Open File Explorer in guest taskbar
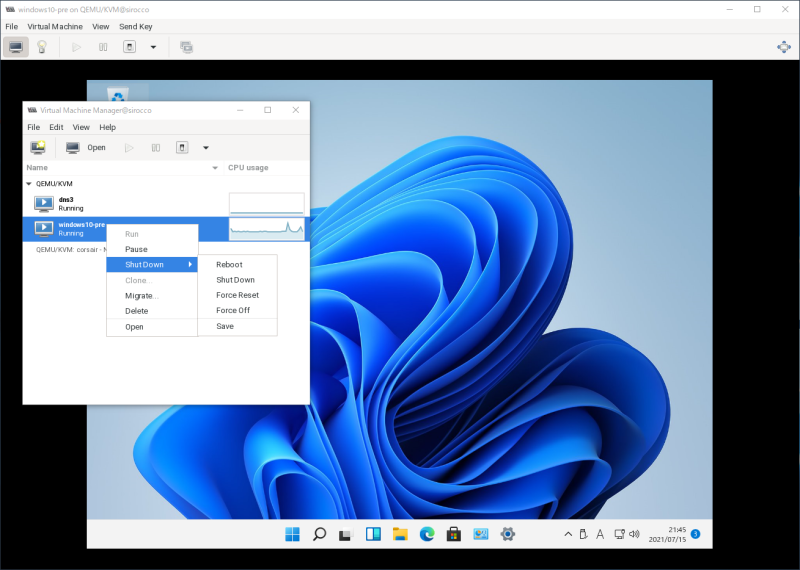 [x=400, y=534]
